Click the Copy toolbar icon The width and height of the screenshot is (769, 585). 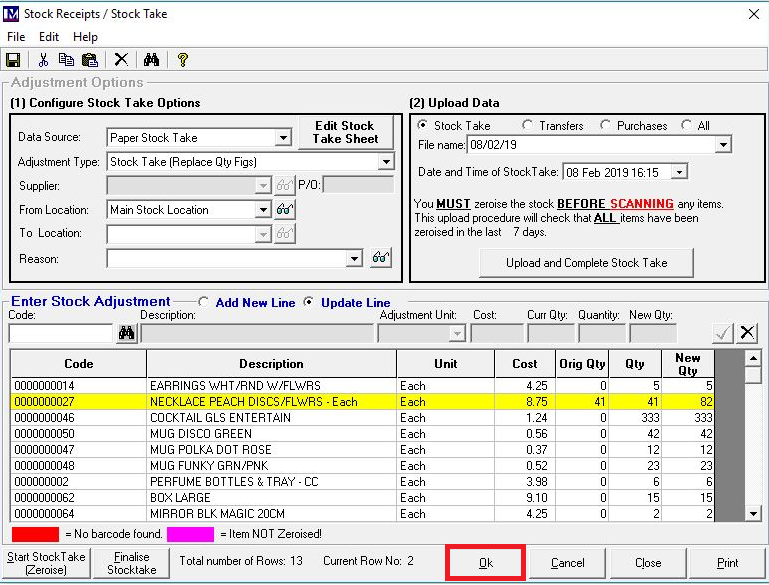[66, 60]
